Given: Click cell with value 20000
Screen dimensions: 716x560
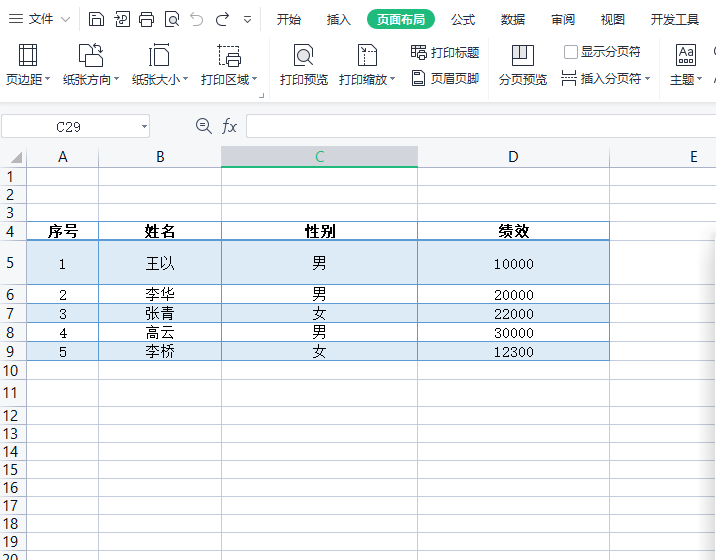Looking at the screenshot, I should click(513, 295).
